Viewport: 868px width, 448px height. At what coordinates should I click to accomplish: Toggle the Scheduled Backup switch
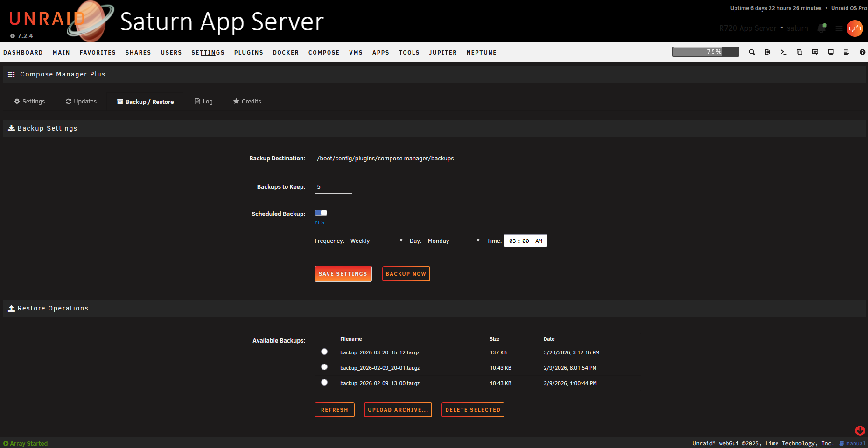coord(321,213)
